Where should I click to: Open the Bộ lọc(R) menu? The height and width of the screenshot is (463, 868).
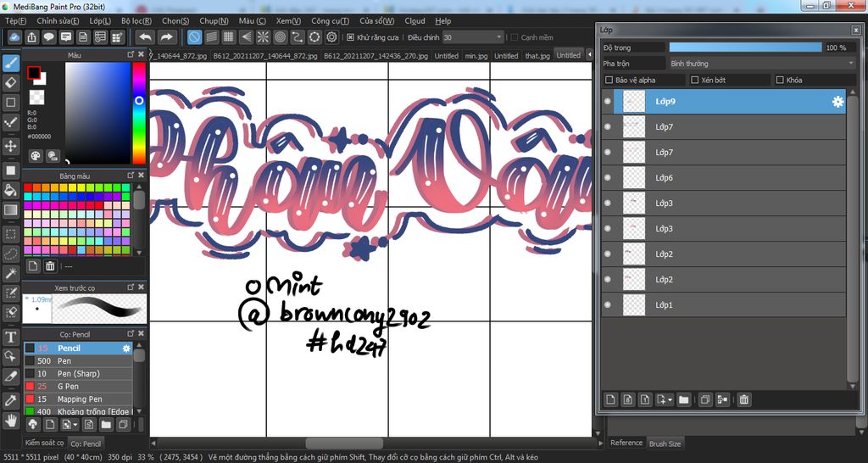tap(136, 21)
